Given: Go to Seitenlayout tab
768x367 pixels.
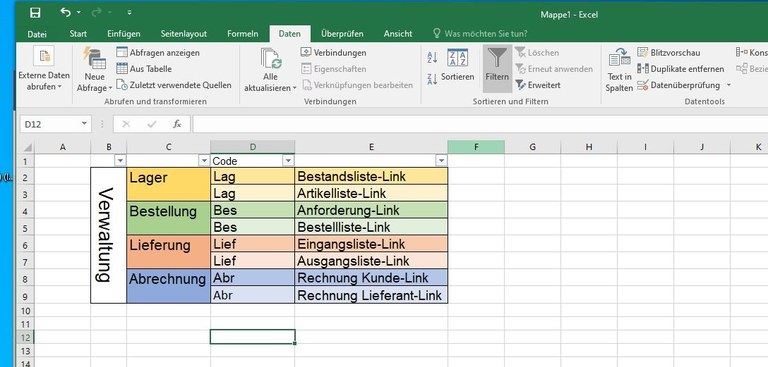Looking at the screenshot, I should [x=184, y=34].
